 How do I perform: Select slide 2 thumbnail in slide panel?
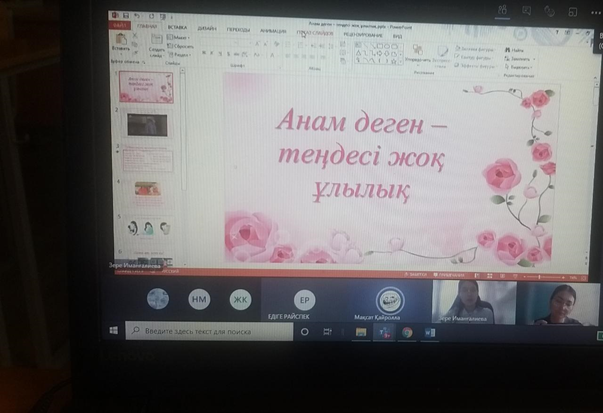click(146, 125)
